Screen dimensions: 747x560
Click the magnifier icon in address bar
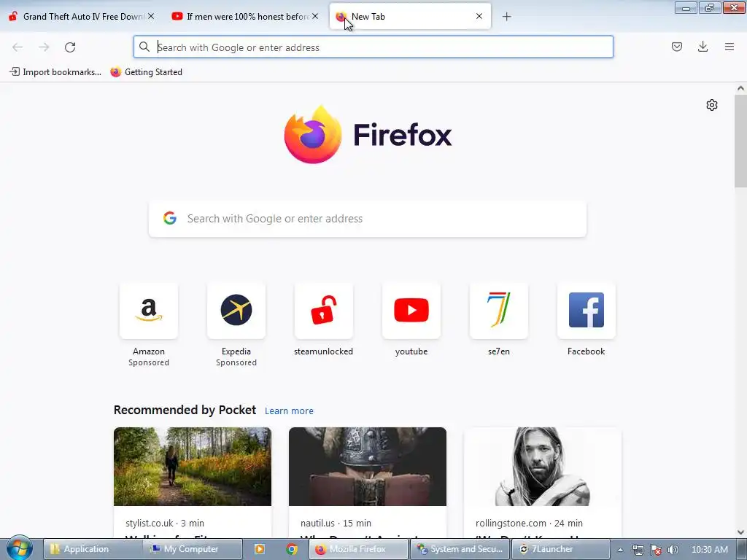(144, 47)
